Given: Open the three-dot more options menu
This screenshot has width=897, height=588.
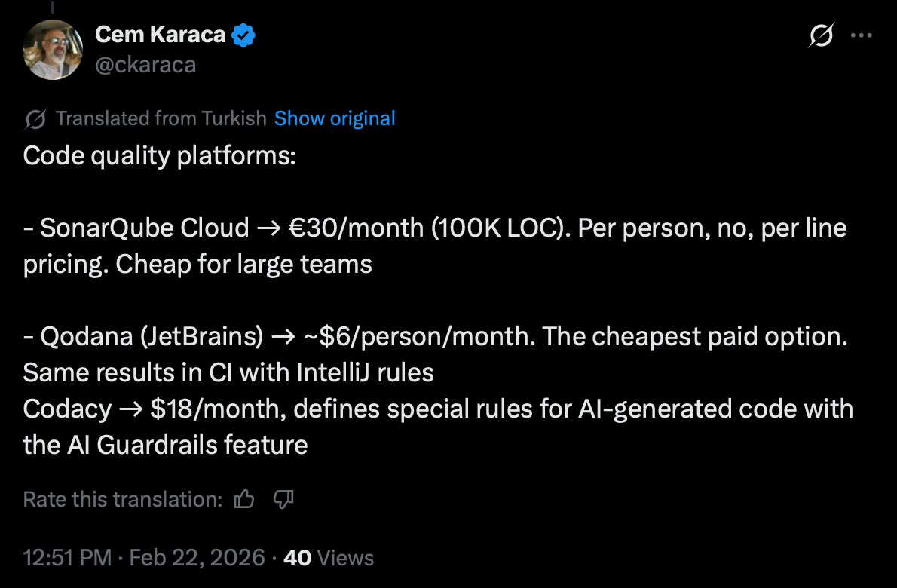Looking at the screenshot, I should click(x=861, y=36).
